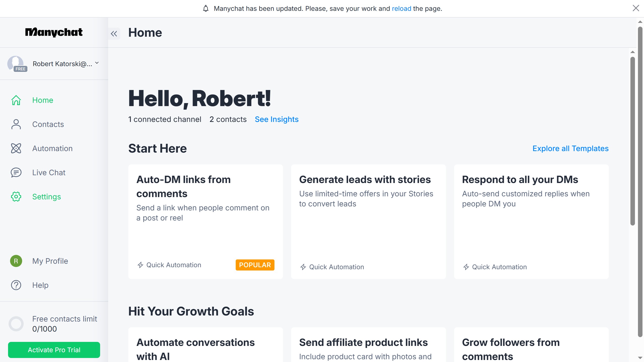Image resolution: width=644 pixels, height=362 pixels.
Task: Click the '2 contacts' text
Action: pos(228,119)
